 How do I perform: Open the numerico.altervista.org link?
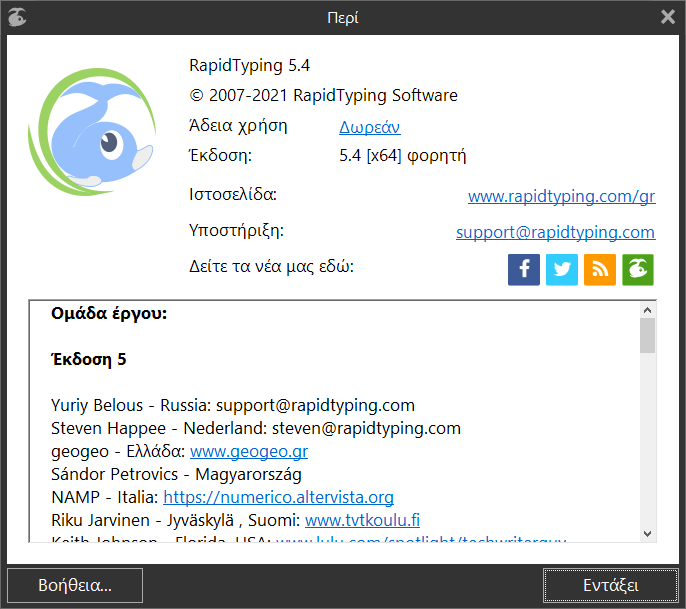[278, 497]
